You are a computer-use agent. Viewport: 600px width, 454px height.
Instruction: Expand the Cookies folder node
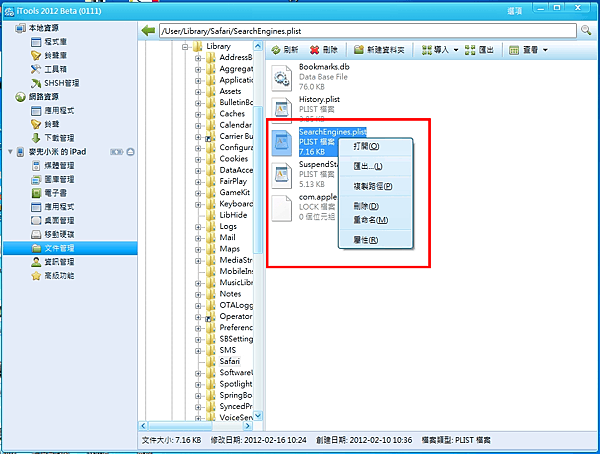tap(198, 160)
